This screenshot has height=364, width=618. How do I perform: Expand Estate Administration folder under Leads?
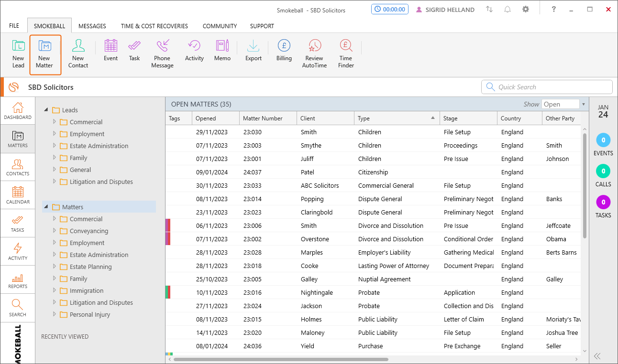pyautogui.click(x=55, y=146)
